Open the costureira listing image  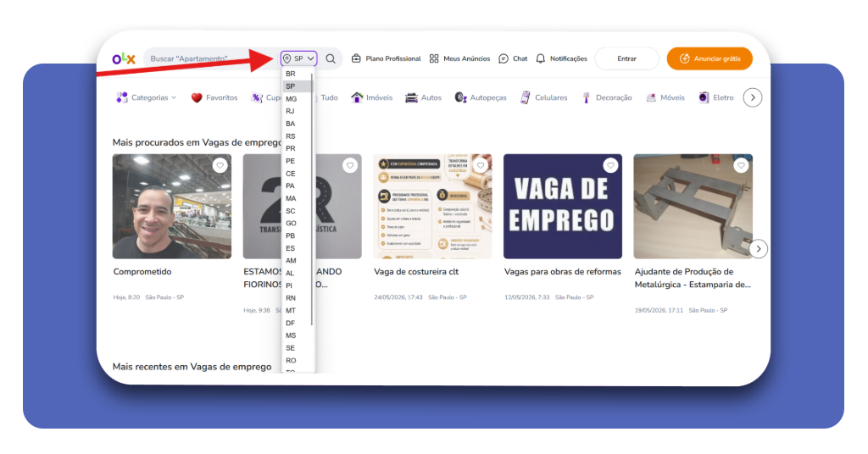(432, 207)
